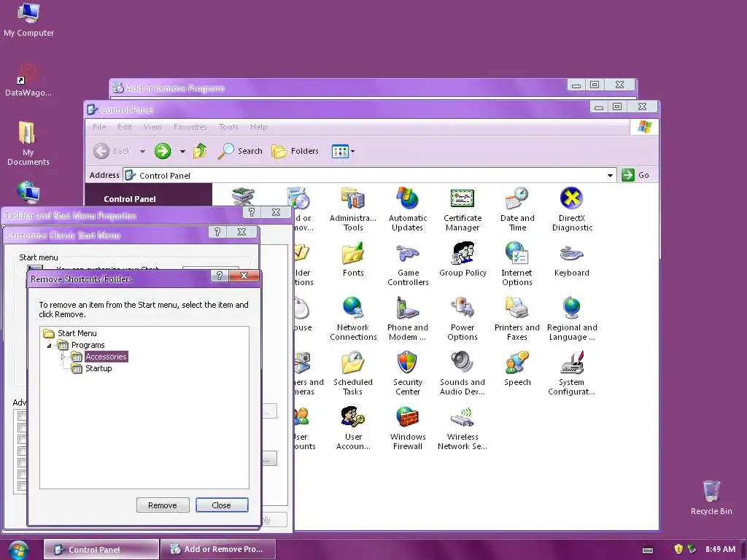Open Date and Time icon
The image size is (747, 560).
tap(517, 209)
